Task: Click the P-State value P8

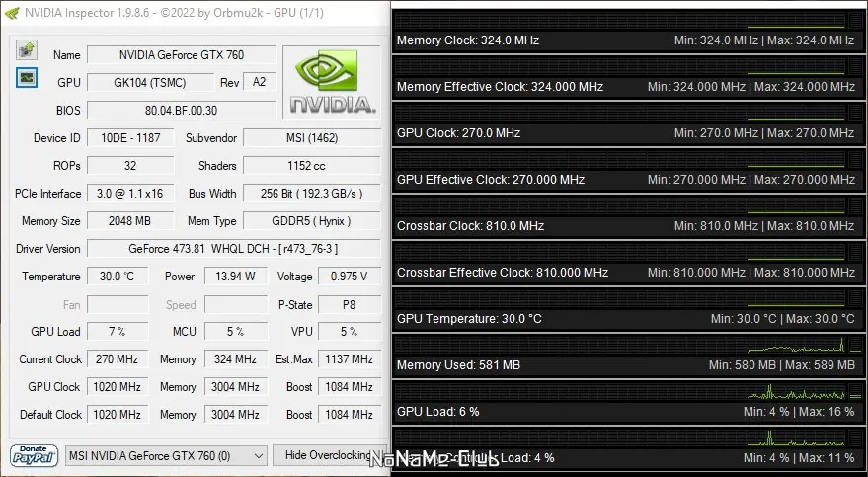Action: tap(350, 304)
